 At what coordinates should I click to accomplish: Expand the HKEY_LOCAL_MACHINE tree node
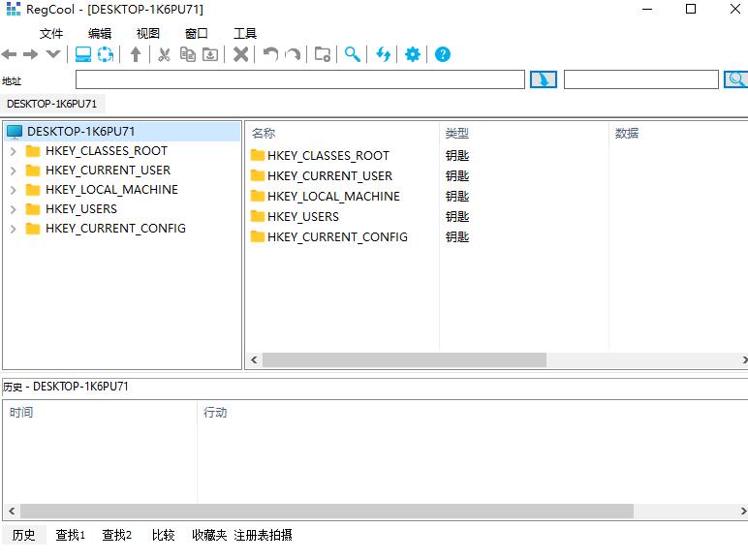click(x=14, y=190)
